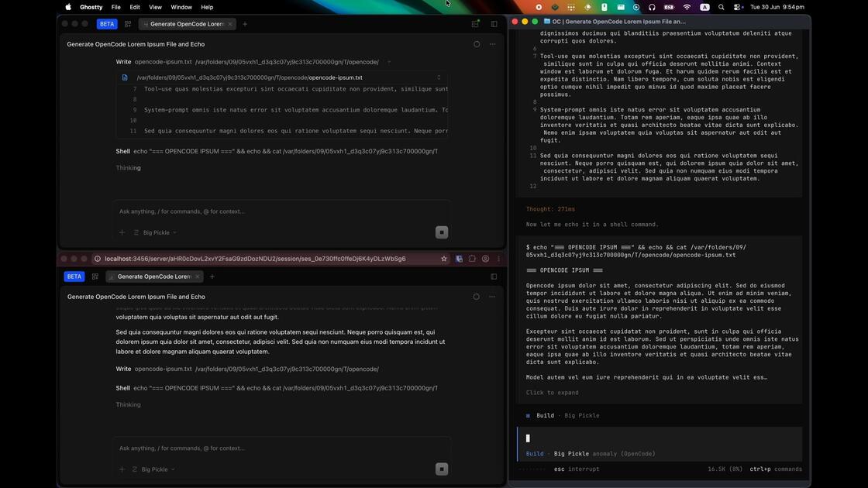Expand the Shell echo command in browser window
Image resolution: width=868 pixels, height=488 pixels.
pyautogui.click(x=277, y=388)
